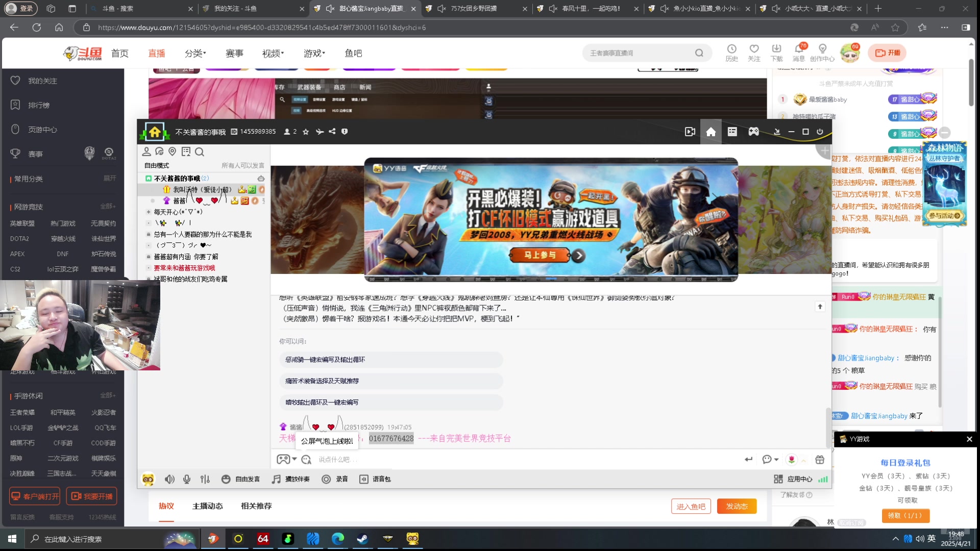Click the send/return arrow icon in the chat input bar
The width and height of the screenshot is (980, 551).
tap(748, 460)
